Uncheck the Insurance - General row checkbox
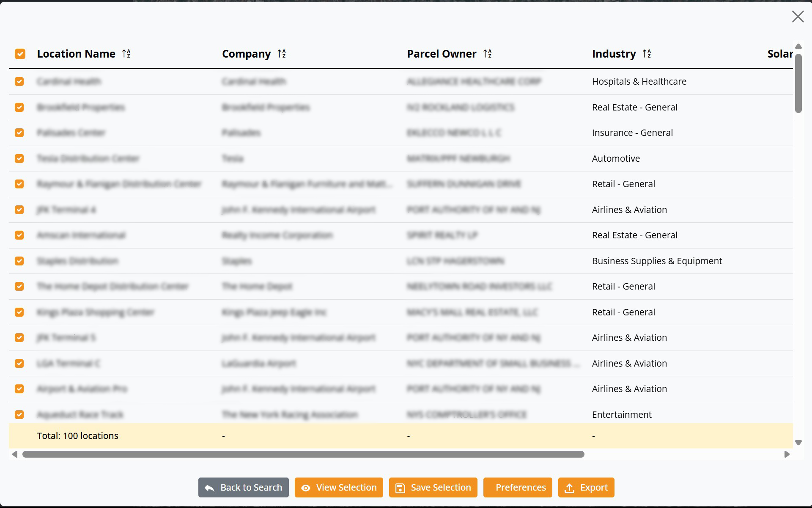The image size is (812, 508). pos(19,133)
